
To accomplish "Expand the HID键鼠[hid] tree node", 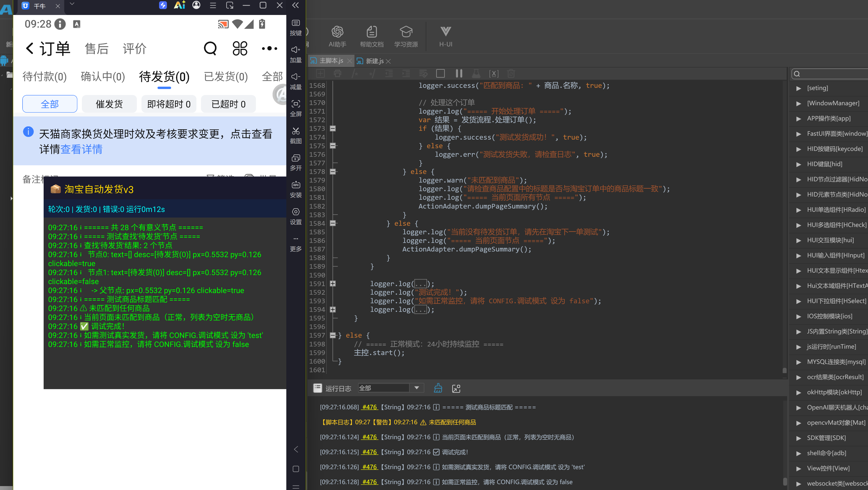I will pos(798,164).
